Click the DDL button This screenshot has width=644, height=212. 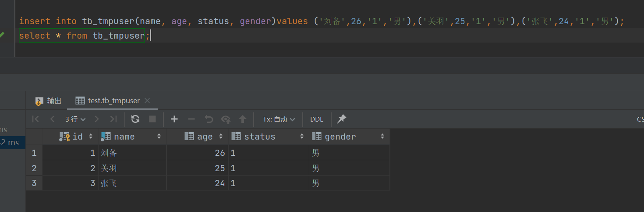pos(317,119)
